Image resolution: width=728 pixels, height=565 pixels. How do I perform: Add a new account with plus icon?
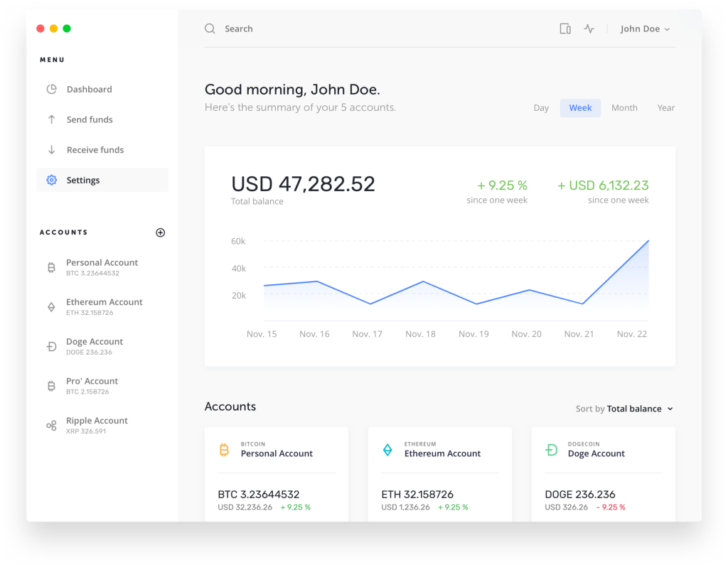tap(160, 232)
